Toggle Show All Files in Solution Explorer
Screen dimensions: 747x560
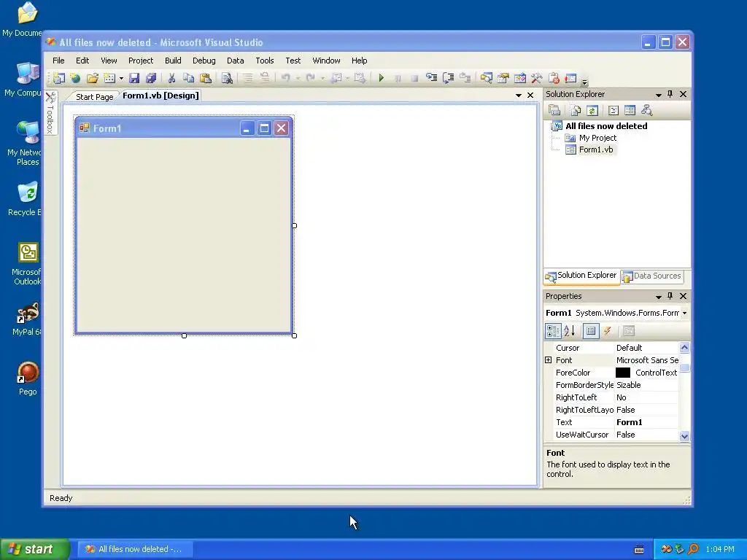coord(576,111)
